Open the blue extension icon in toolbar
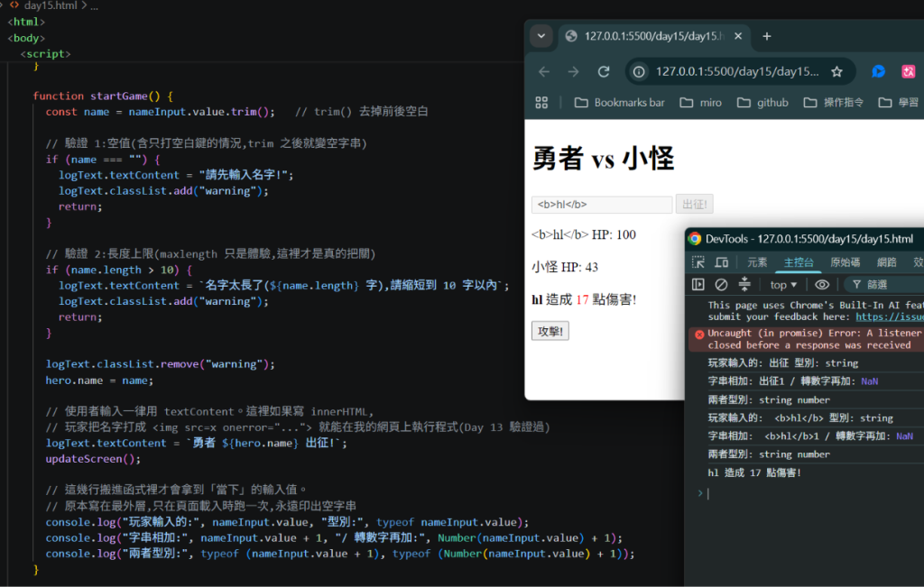This screenshot has width=924, height=587. (x=878, y=71)
